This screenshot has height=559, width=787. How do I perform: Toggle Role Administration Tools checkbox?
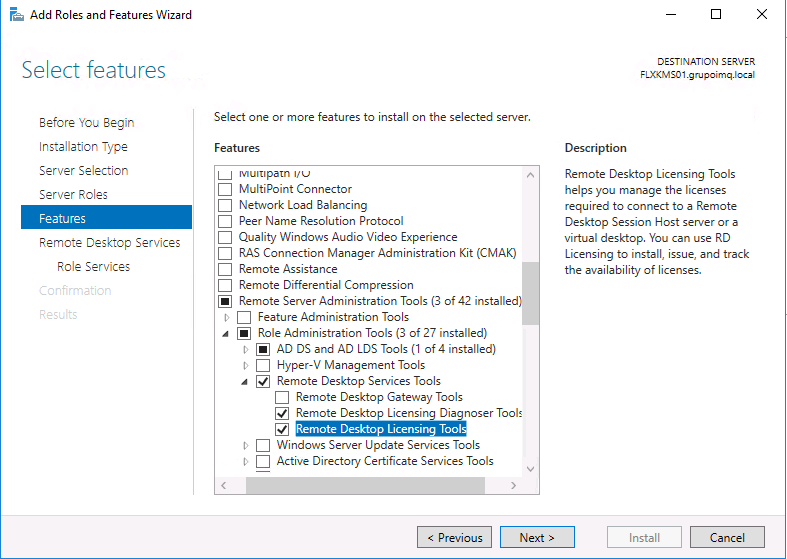pos(244,333)
